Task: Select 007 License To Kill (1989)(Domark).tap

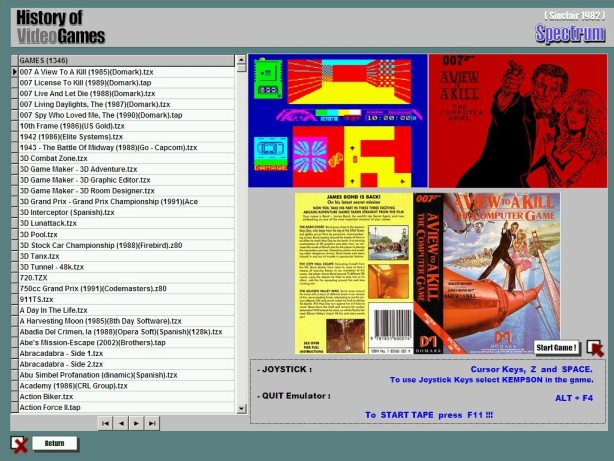Action: point(126,83)
